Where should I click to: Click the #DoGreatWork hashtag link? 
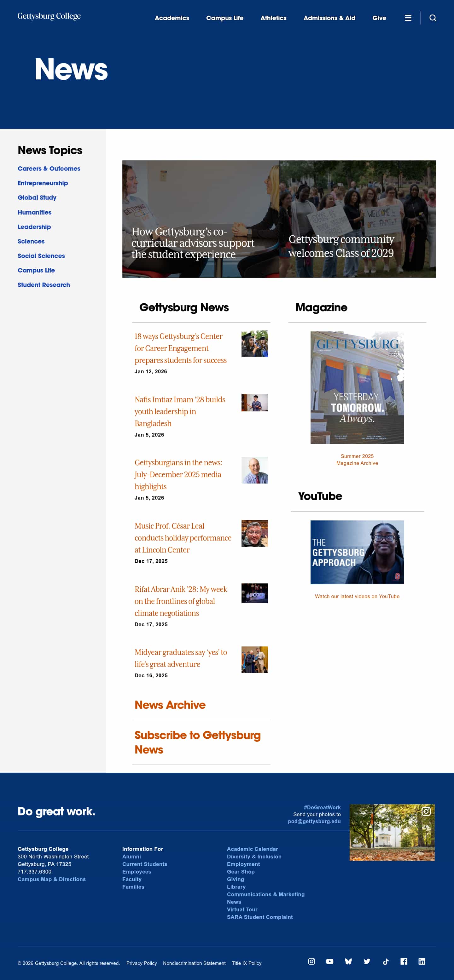click(x=322, y=807)
